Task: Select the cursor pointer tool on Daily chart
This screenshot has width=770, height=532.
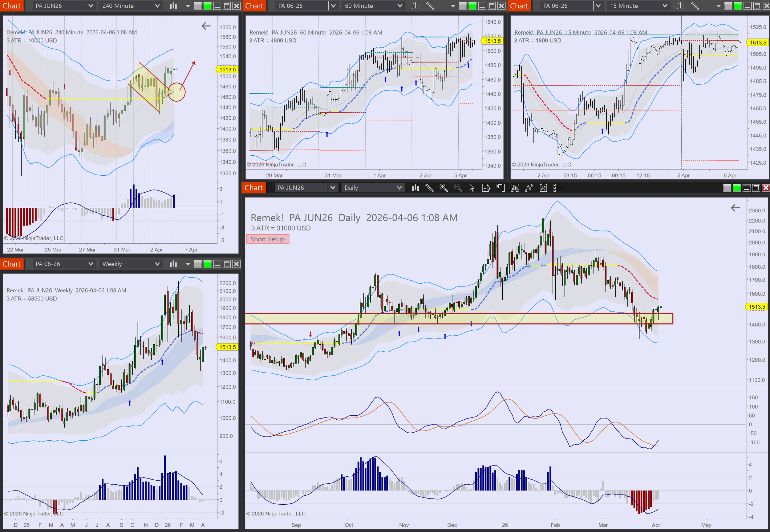Action: (472, 188)
